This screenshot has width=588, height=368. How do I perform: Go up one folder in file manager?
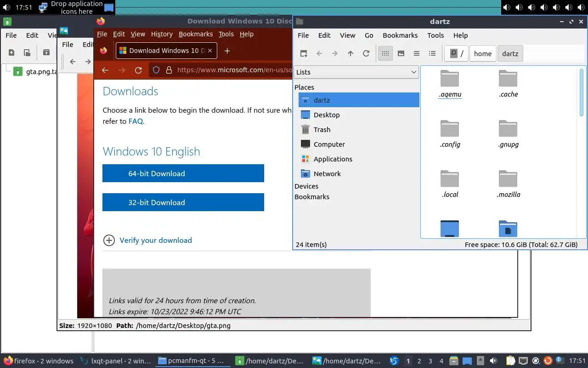point(351,53)
